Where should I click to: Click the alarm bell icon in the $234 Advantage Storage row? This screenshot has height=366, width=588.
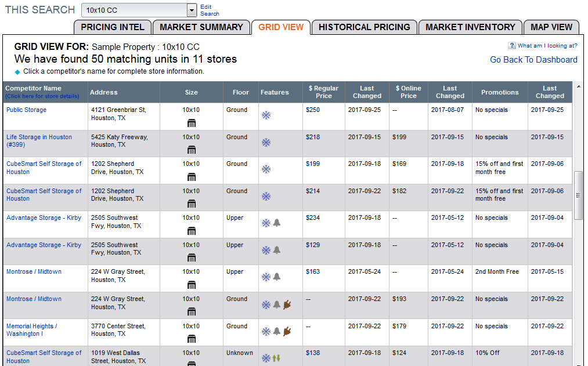pos(277,223)
